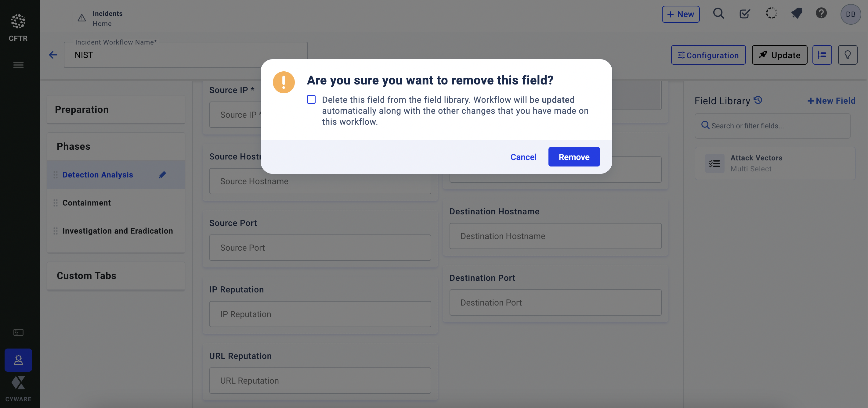Click the New Field link
Viewport: 868px width, 408px height.
tap(831, 101)
